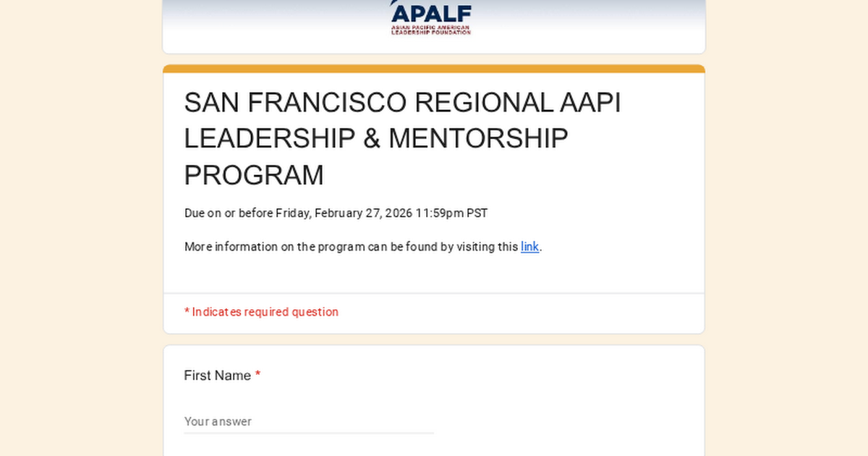Click the mentorship program description area
Screen dimensions: 868x456
[x=362, y=246]
